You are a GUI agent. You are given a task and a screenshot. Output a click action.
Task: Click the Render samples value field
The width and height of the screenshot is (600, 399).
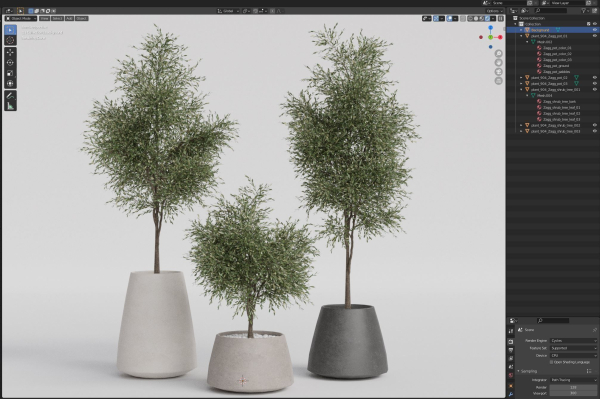tap(573, 388)
